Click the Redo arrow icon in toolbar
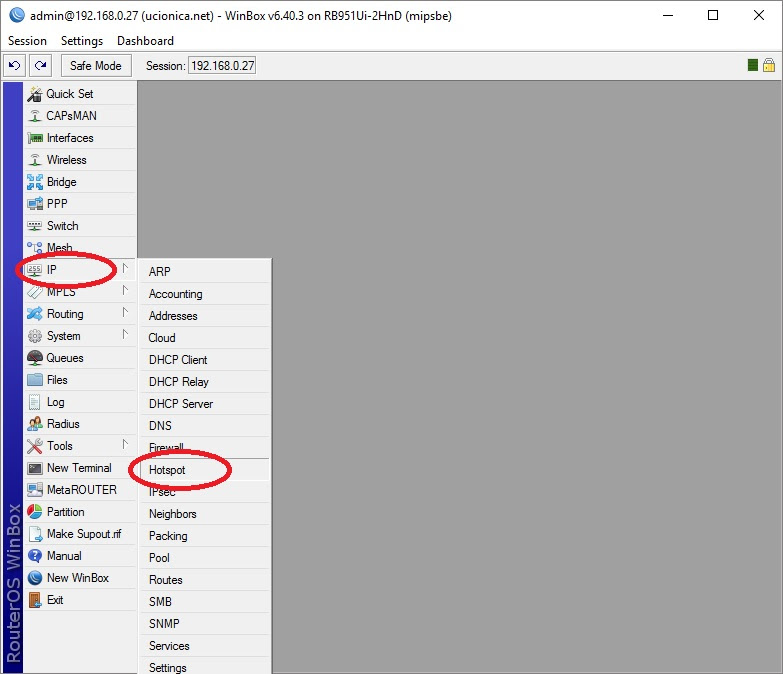Viewport: 783px width, 674px height. (40, 65)
